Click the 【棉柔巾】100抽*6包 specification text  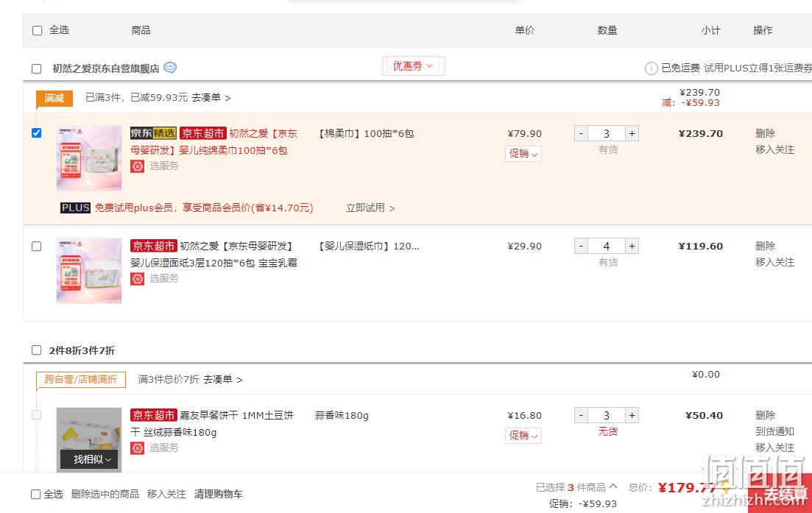coord(367,133)
